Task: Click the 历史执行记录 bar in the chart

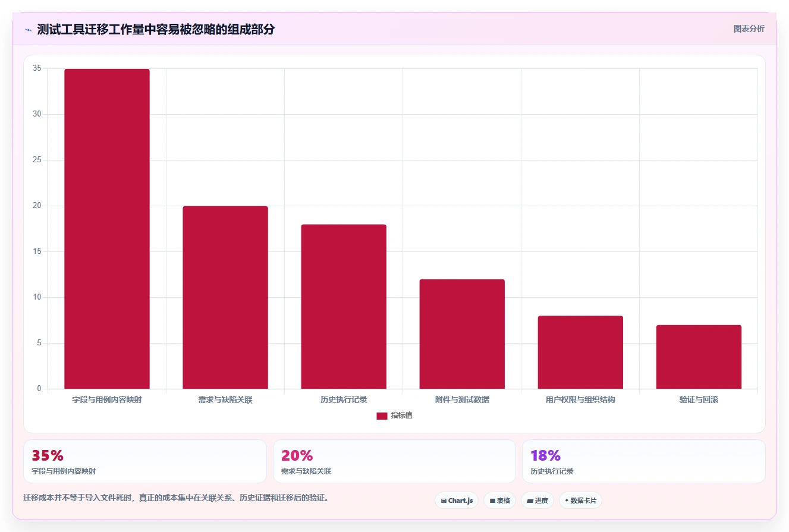Action: pos(344,307)
